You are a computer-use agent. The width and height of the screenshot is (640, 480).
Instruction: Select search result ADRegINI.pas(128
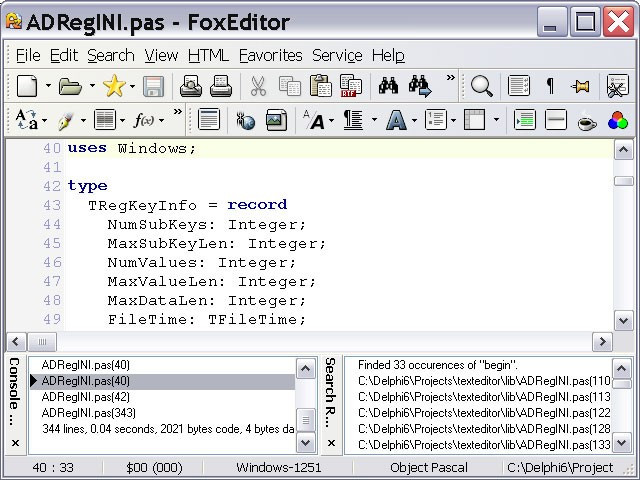[x=484, y=429]
